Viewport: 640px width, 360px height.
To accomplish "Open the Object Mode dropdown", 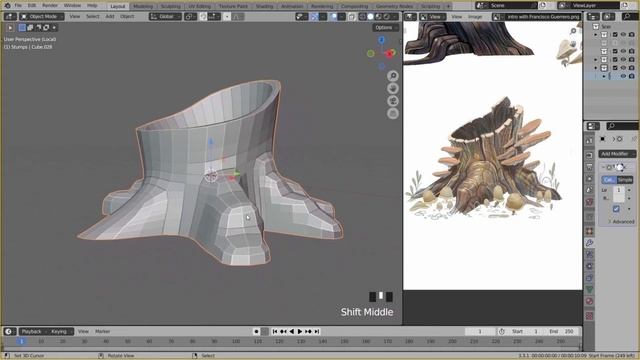I will (42, 17).
